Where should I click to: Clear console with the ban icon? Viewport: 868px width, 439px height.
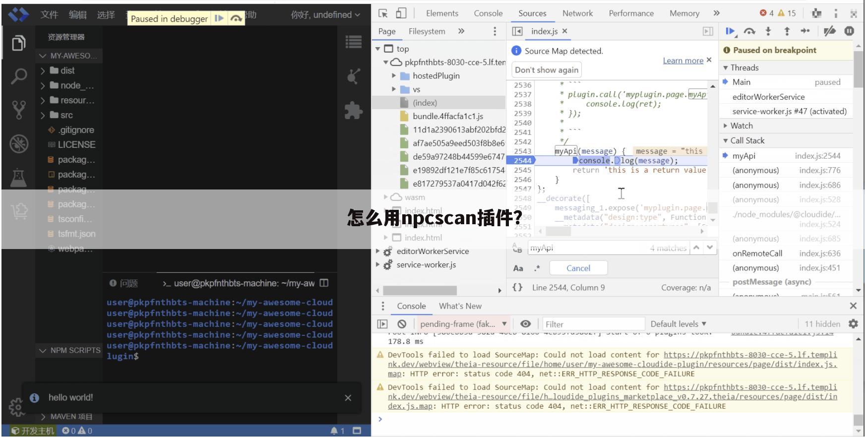(402, 324)
